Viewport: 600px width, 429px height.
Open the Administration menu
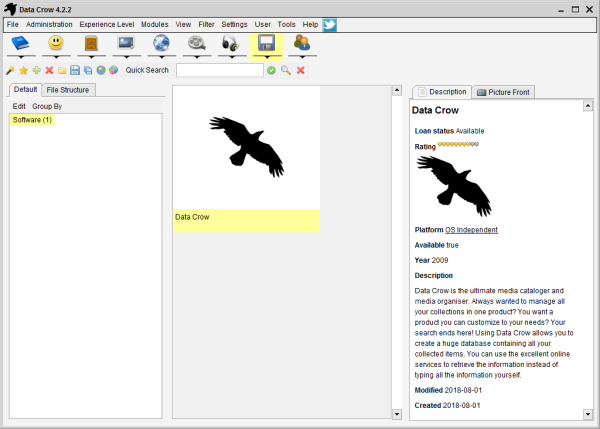click(x=49, y=24)
